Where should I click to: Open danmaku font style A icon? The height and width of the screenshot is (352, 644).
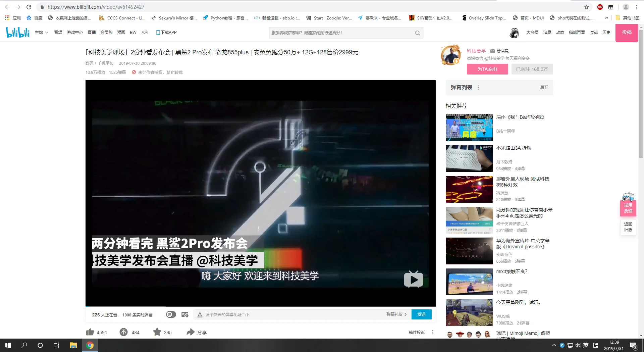(x=200, y=314)
